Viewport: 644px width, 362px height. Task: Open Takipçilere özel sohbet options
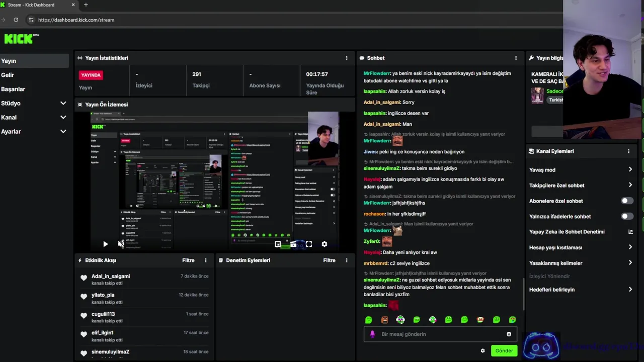[581, 186]
